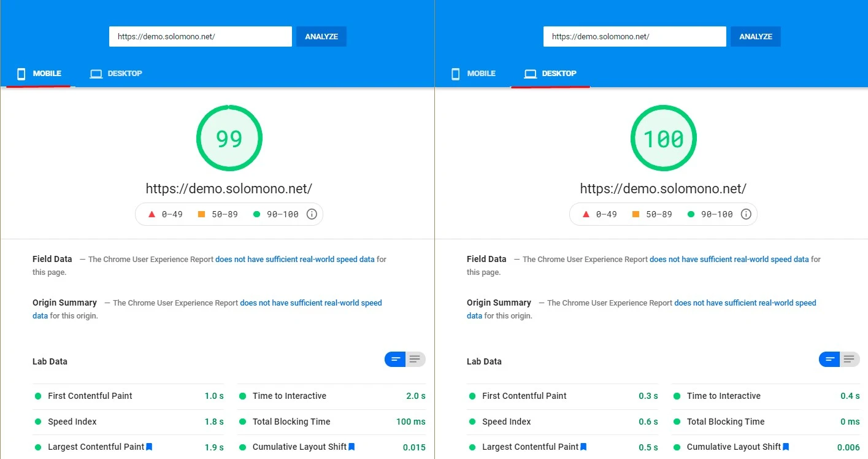Image resolution: width=868 pixels, height=459 pixels.
Task: Click the info icon beside the mobile score legend
Action: click(x=311, y=214)
